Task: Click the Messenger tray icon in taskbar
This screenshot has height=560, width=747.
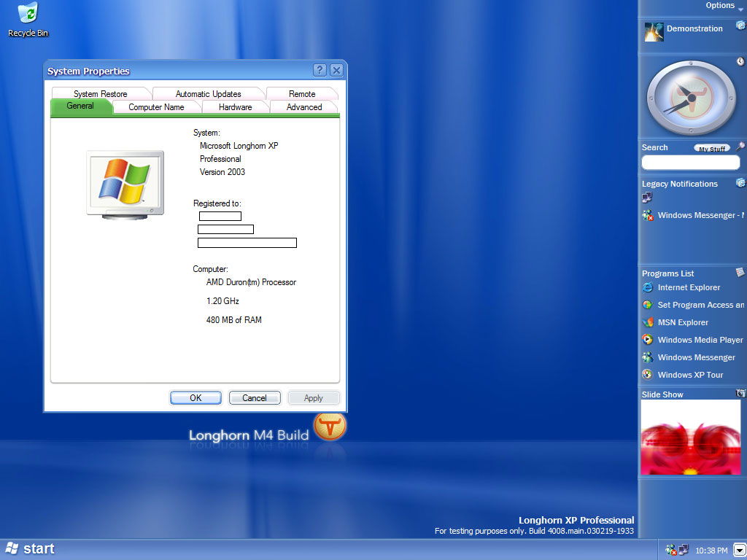Action: [671, 550]
